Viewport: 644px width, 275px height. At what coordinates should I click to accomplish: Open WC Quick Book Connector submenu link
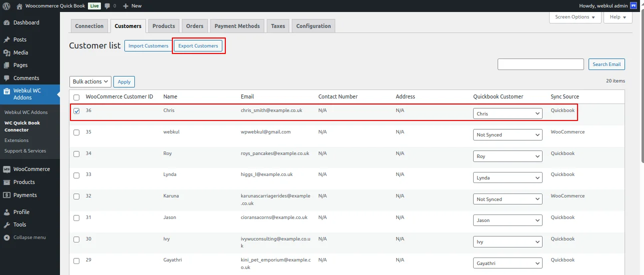coord(22,126)
